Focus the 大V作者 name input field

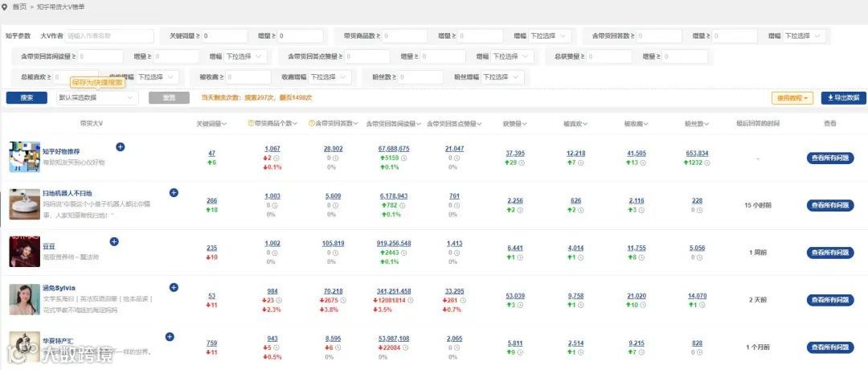[x=109, y=36]
